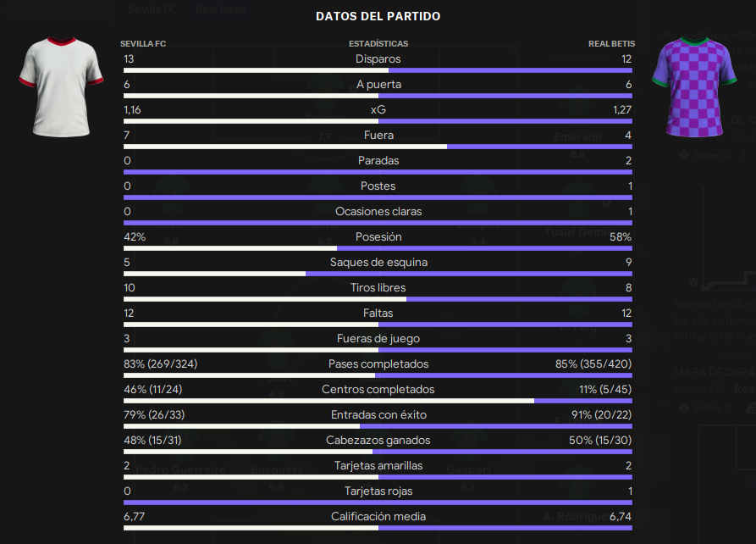The image size is (756, 544).
Task: Select the SEVILLA FC column header
Action: point(143,43)
